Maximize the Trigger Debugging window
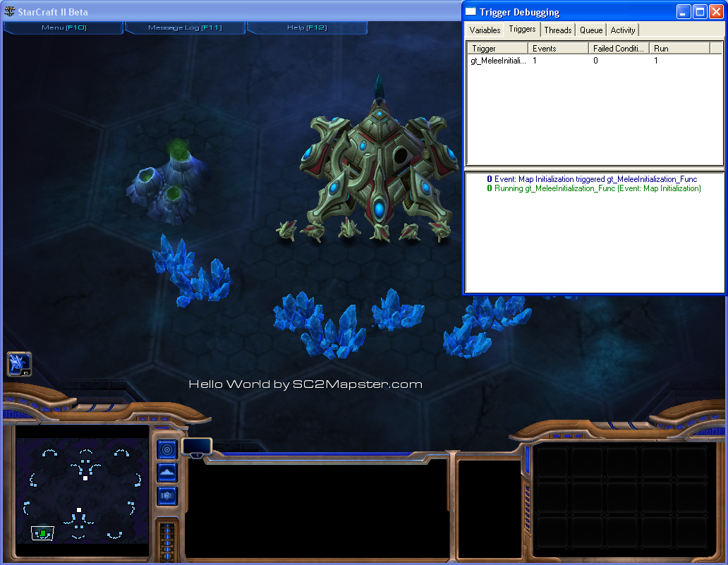728x565 pixels. click(700, 11)
